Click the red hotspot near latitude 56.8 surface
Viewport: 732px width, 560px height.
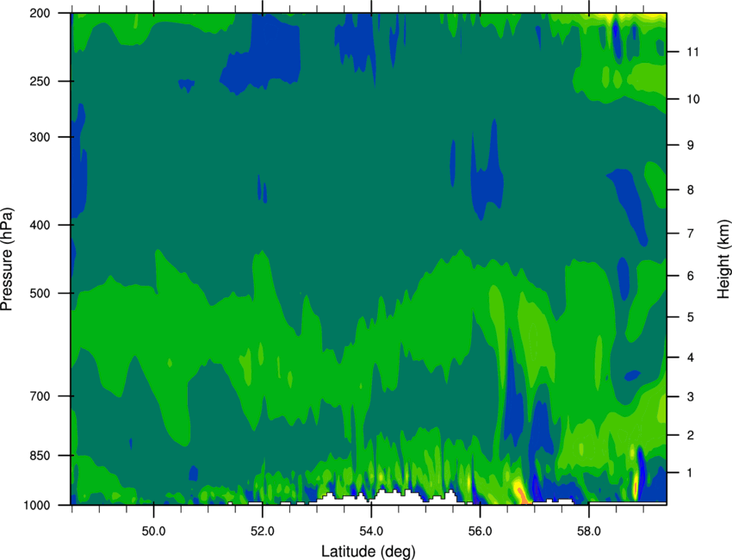pos(524,496)
